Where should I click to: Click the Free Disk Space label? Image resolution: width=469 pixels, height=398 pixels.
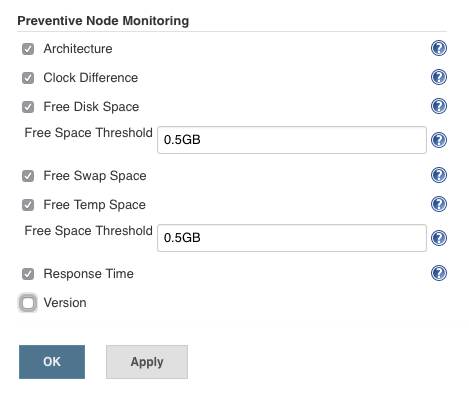pos(91,107)
